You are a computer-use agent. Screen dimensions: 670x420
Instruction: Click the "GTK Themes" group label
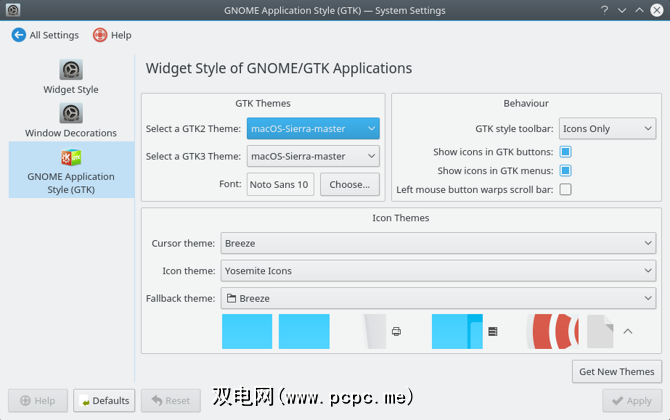263,103
